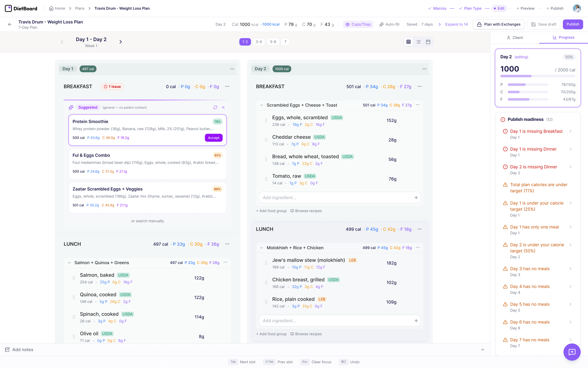Select day 7 pill
588x368 pixels.
(285, 42)
